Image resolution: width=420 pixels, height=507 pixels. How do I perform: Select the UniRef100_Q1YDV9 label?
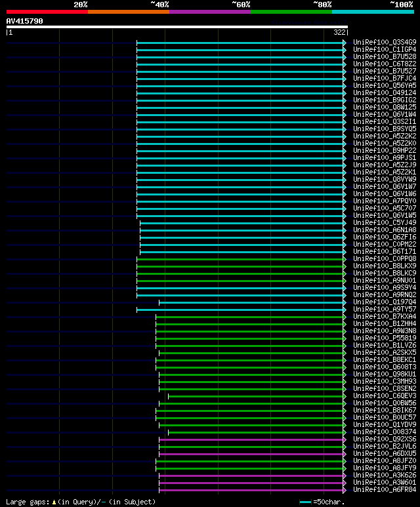(385, 424)
